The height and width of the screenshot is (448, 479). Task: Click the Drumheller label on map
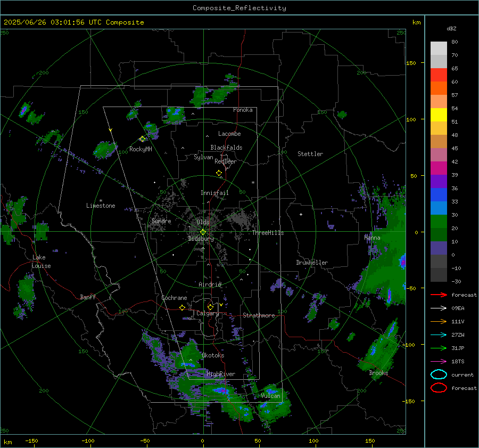click(312, 263)
